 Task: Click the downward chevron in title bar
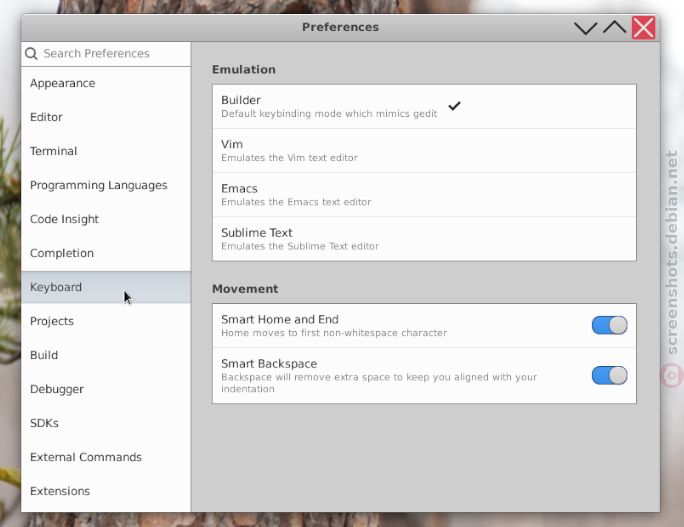point(585,28)
